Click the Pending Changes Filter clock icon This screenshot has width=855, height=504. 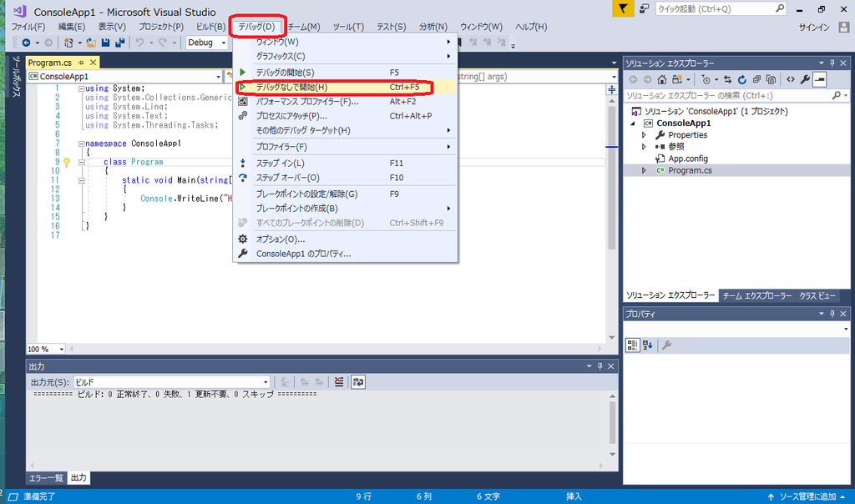click(x=706, y=79)
